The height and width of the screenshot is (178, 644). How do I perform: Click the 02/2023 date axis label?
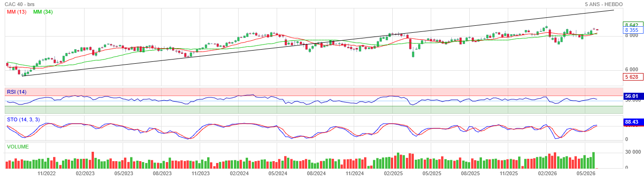pos(85,173)
